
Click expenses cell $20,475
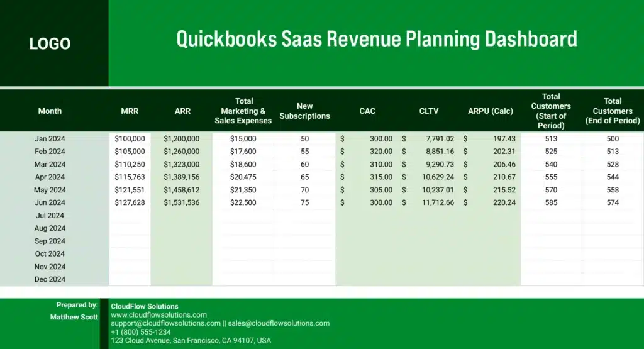tap(243, 177)
